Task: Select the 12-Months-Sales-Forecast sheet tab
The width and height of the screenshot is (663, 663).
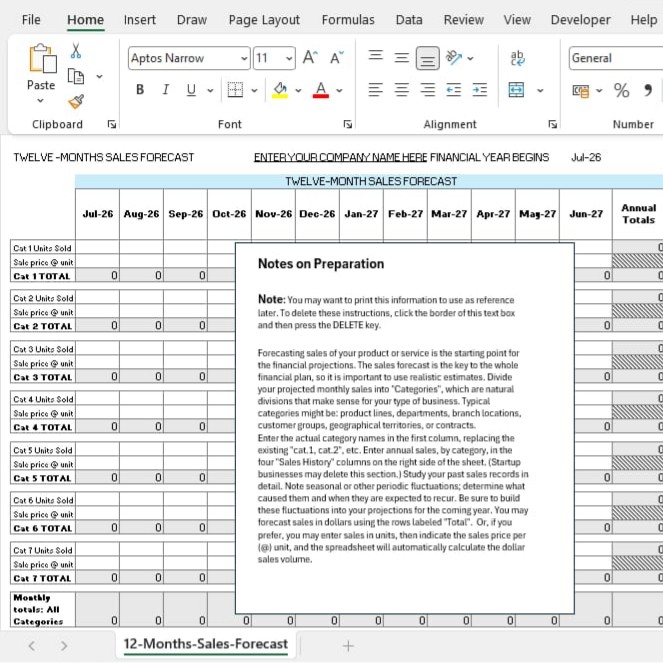Action: click(205, 644)
